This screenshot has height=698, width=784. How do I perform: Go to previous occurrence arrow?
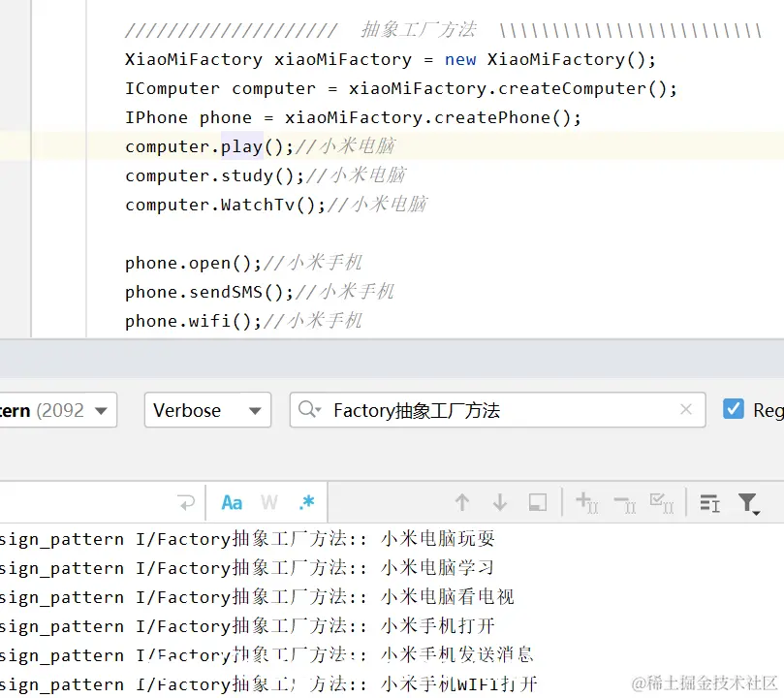click(x=462, y=502)
